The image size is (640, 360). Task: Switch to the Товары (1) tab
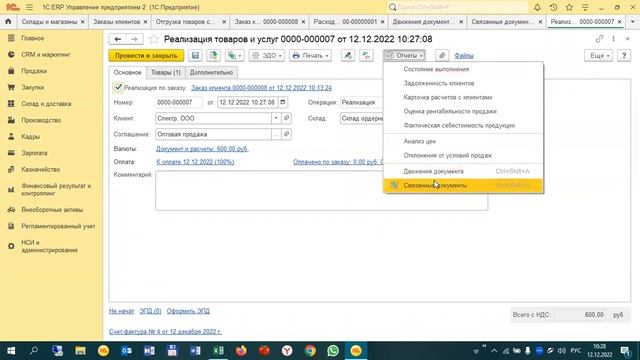coord(166,72)
